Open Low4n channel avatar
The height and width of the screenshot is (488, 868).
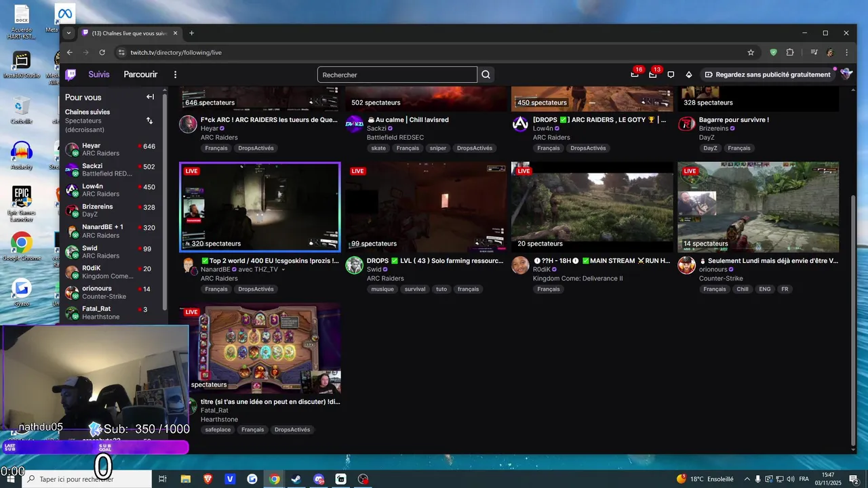520,124
